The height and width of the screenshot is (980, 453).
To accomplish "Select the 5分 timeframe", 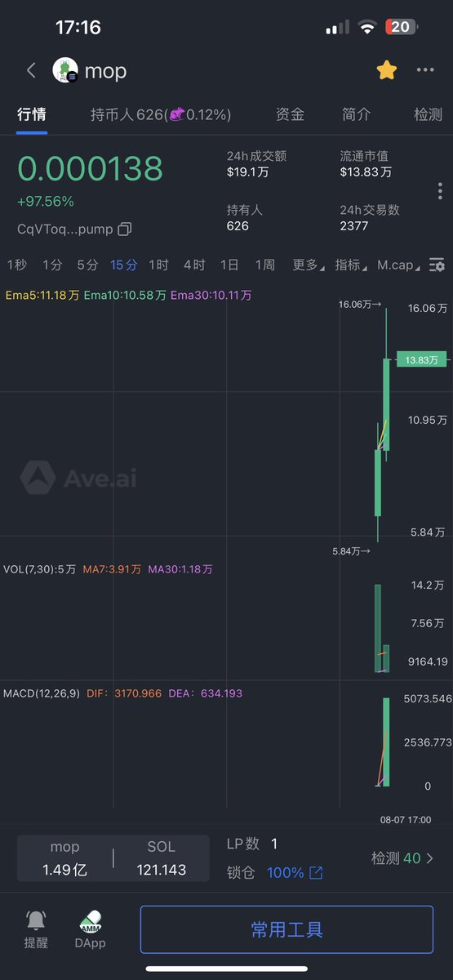I will click(87, 265).
